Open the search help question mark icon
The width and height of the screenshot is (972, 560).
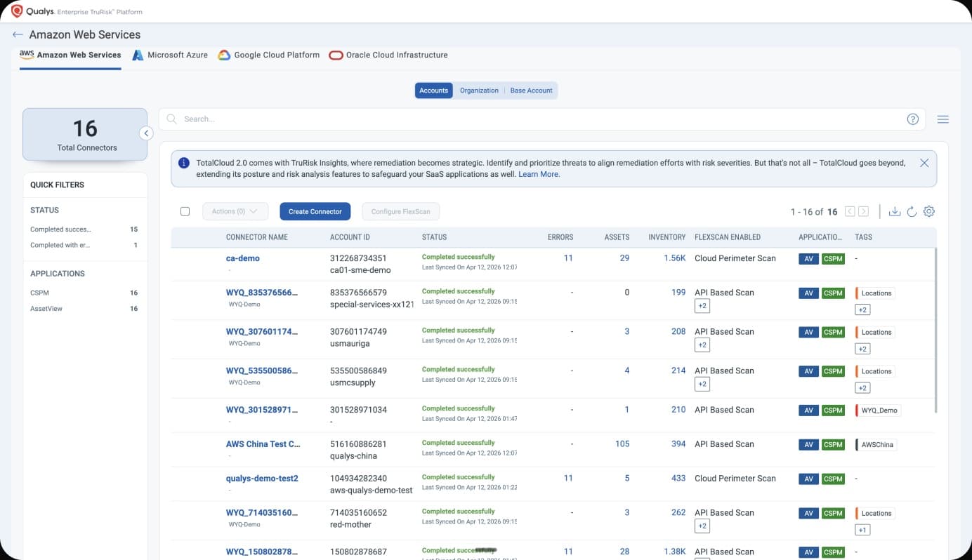(x=913, y=119)
